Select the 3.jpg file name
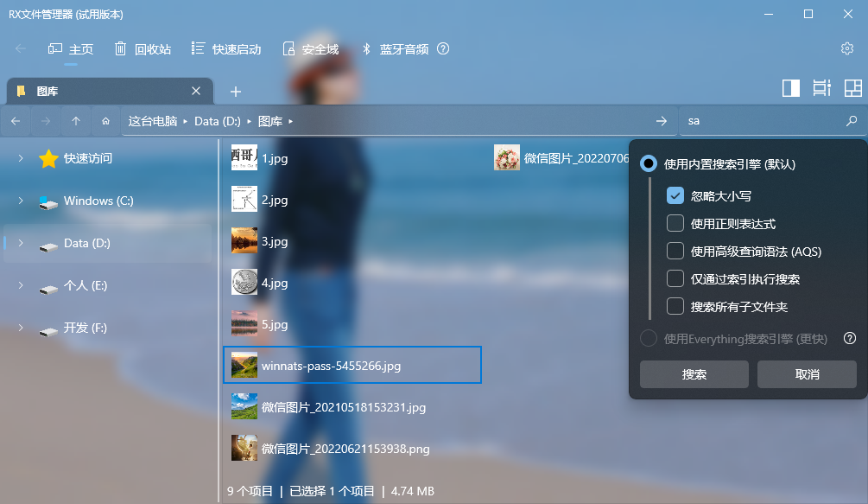This screenshot has height=504, width=868. [x=275, y=241]
